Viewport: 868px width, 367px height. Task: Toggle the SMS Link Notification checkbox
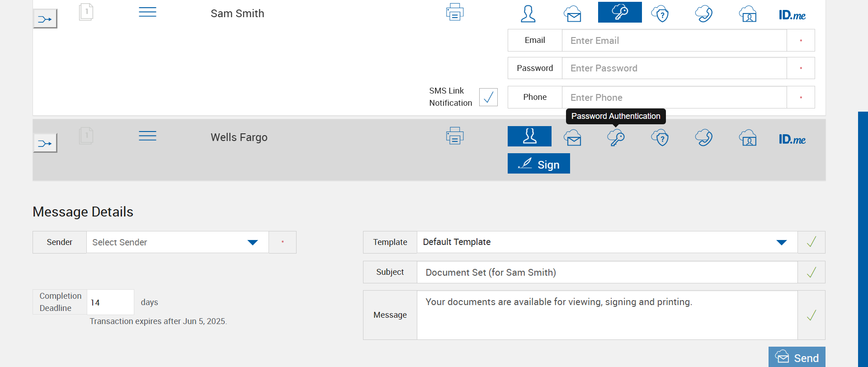(x=488, y=97)
